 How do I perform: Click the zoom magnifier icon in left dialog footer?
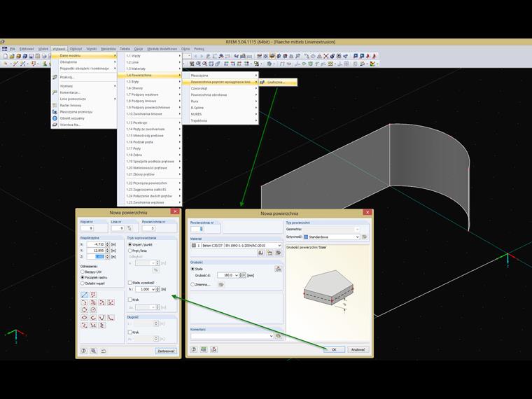point(93,351)
